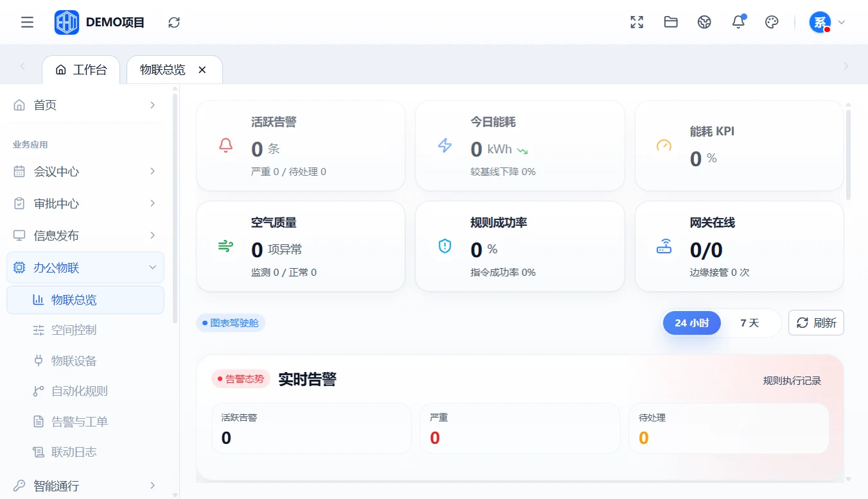Expand the 信息发布 menu

click(85, 235)
